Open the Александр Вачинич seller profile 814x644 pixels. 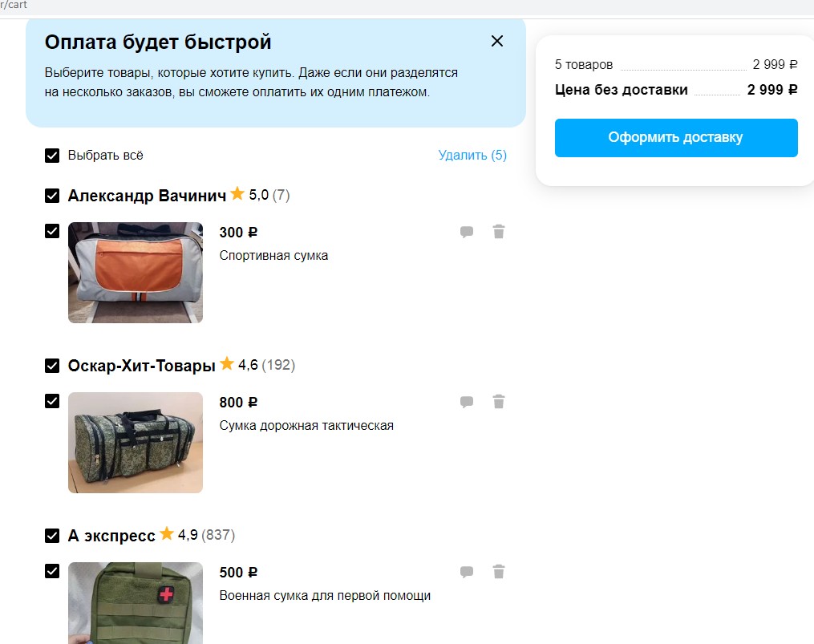point(147,196)
